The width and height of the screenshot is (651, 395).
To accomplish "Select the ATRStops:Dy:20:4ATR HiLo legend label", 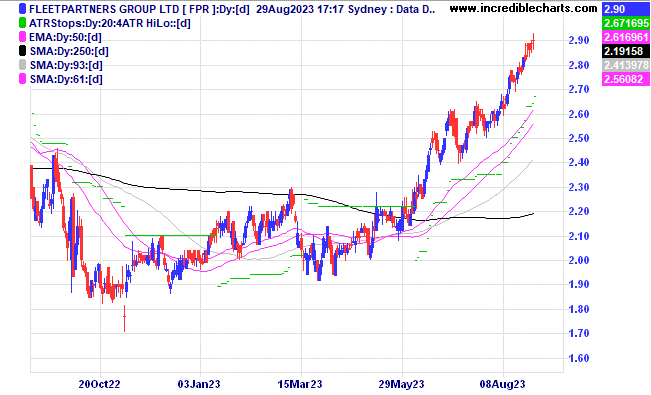I will click(110, 23).
